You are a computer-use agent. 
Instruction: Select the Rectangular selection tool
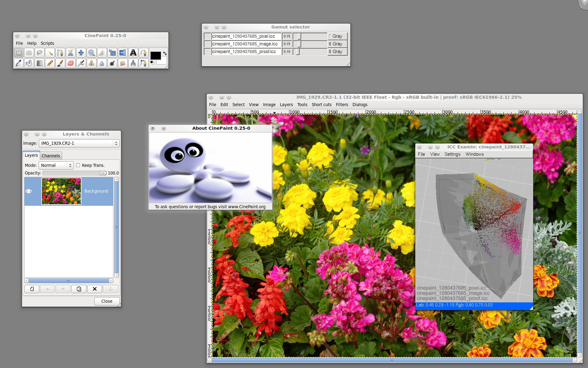click(19, 53)
